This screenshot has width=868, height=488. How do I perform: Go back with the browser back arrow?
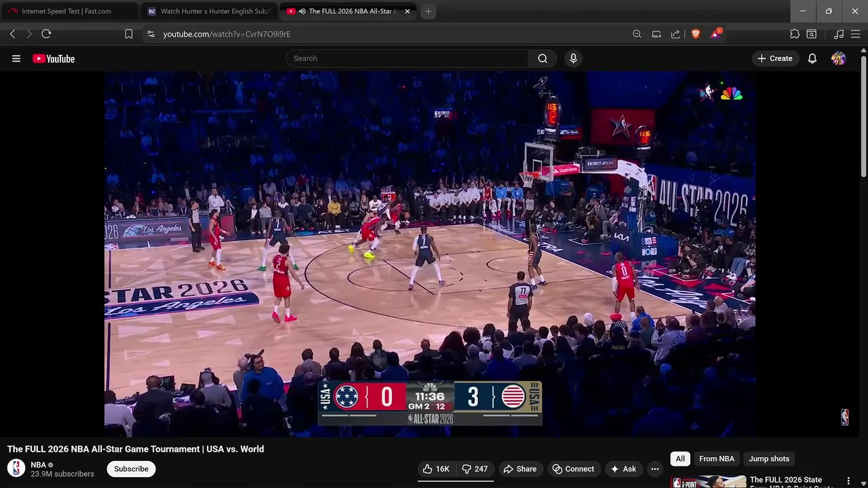(12, 34)
